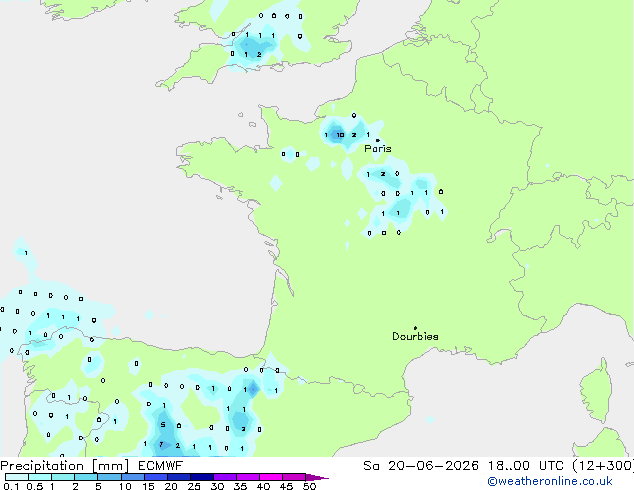
Task: Click the ECMWF model label
Action: click(161, 466)
